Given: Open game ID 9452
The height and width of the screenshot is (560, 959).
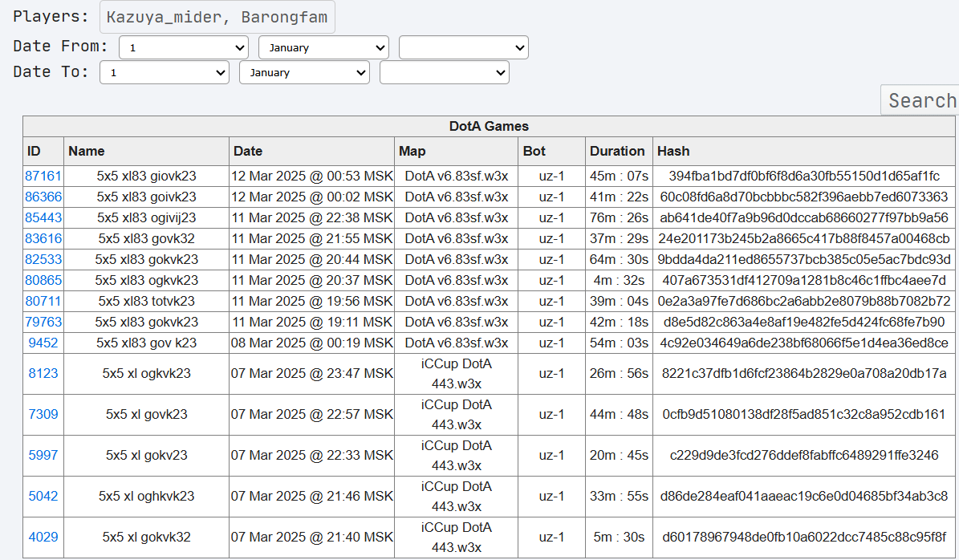Looking at the screenshot, I should 43,343.
